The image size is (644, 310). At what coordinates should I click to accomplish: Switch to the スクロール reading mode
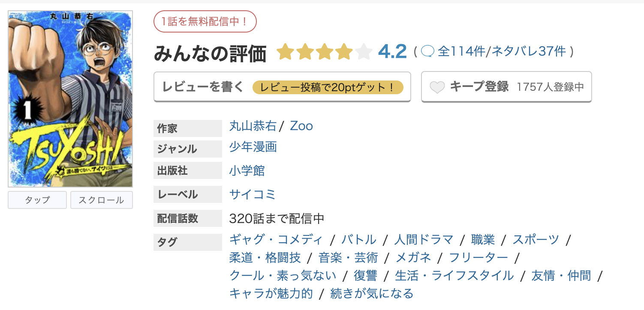pyautogui.click(x=101, y=200)
